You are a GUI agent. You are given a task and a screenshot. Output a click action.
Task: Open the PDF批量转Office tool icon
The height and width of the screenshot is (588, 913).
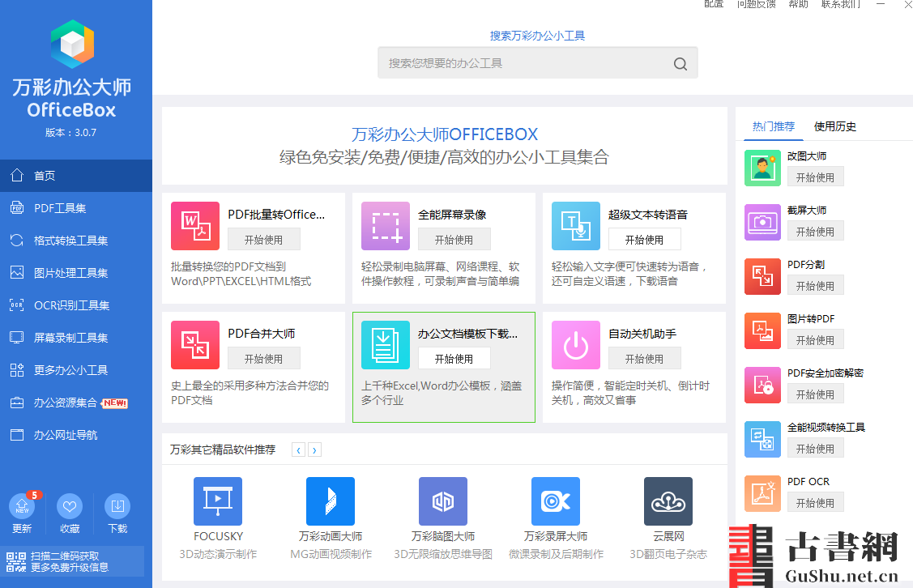tap(195, 226)
